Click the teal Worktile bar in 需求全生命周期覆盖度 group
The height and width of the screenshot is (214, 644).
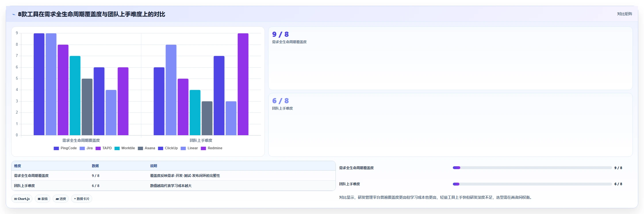(x=75, y=95)
